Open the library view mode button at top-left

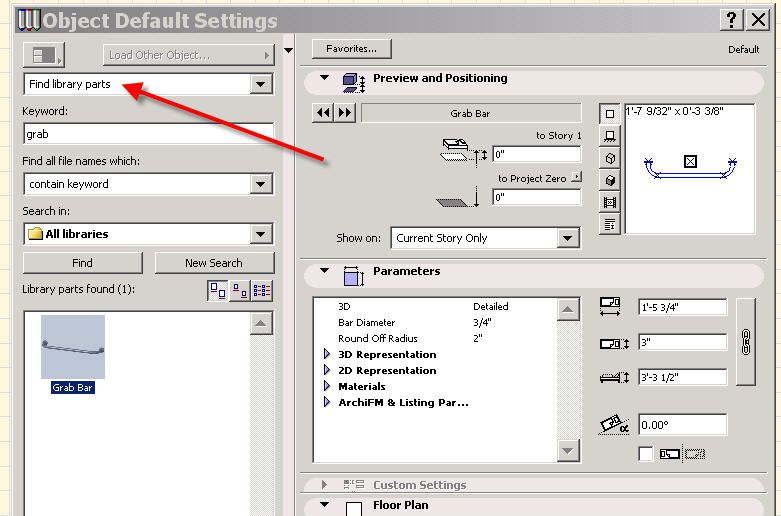point(44,55)
